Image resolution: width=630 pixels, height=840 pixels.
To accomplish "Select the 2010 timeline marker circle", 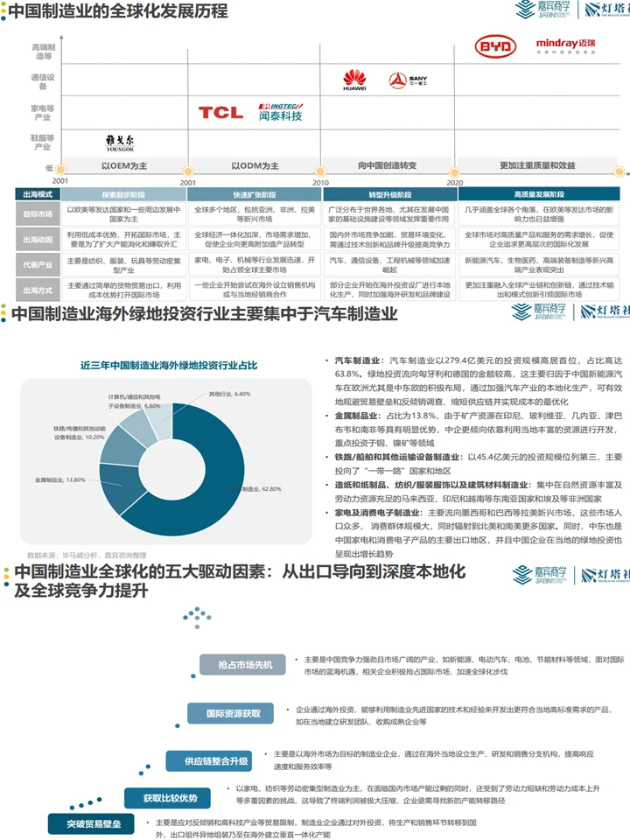I will [320, 172].
